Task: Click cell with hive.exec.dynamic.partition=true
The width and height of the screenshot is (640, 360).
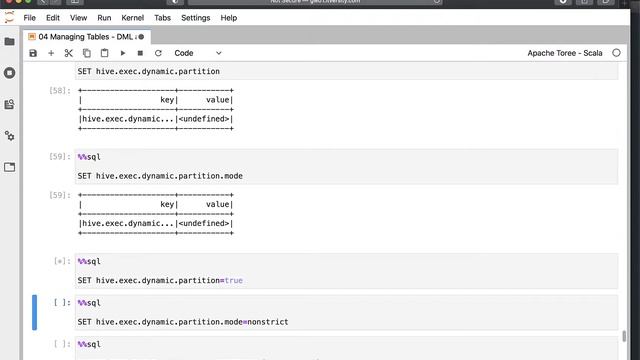Action: click(x=346, y=271)
